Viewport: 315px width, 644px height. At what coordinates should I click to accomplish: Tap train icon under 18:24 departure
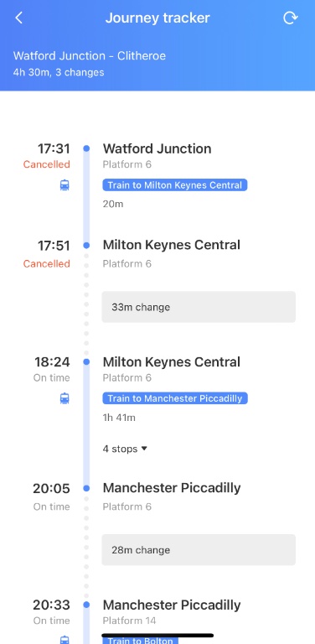[65, 398]
